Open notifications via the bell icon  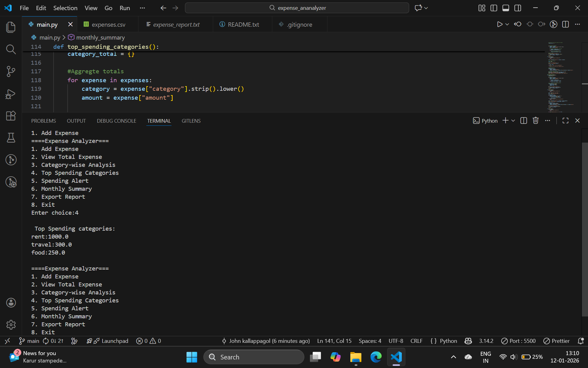pyautogui.click(x=581, y=341)
